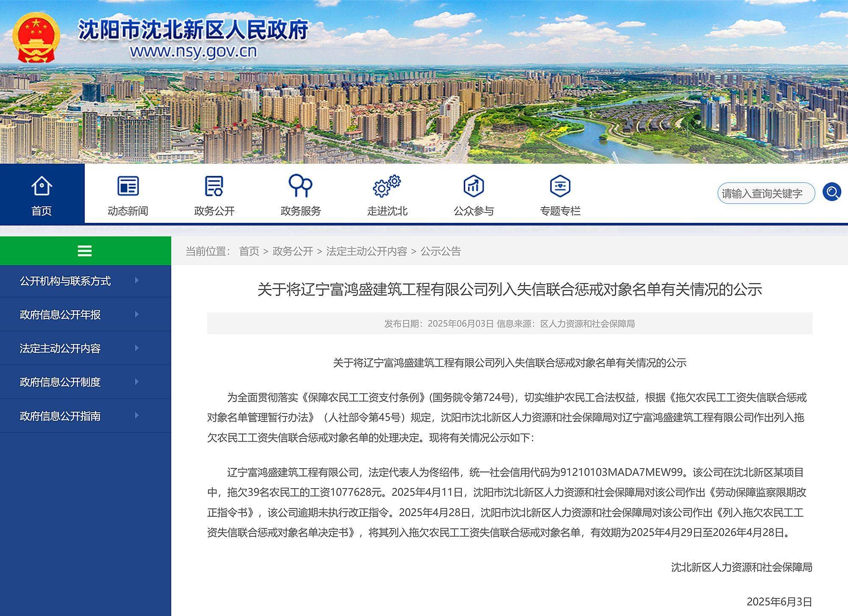Click the 公众参与 chart icon

[474, 186]
